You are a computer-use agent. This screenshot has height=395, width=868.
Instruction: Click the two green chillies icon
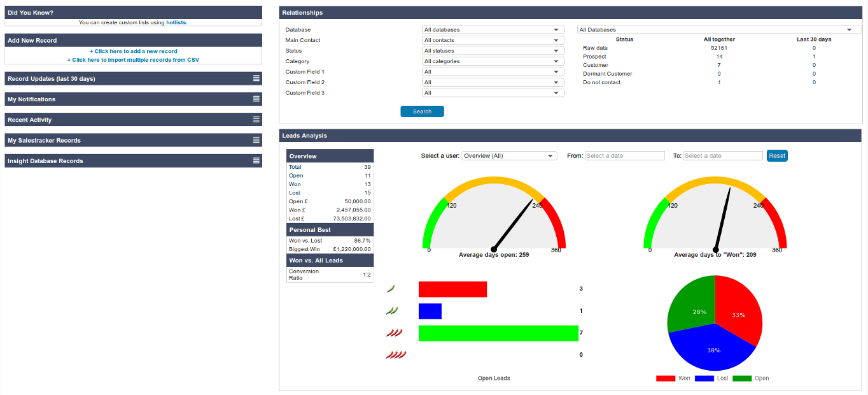tap(392, 311)
